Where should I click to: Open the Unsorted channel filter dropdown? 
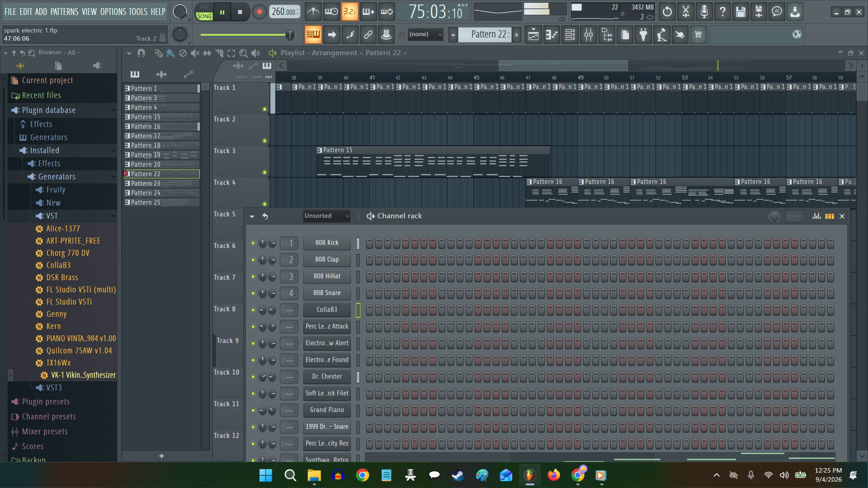tap(327, 216)
